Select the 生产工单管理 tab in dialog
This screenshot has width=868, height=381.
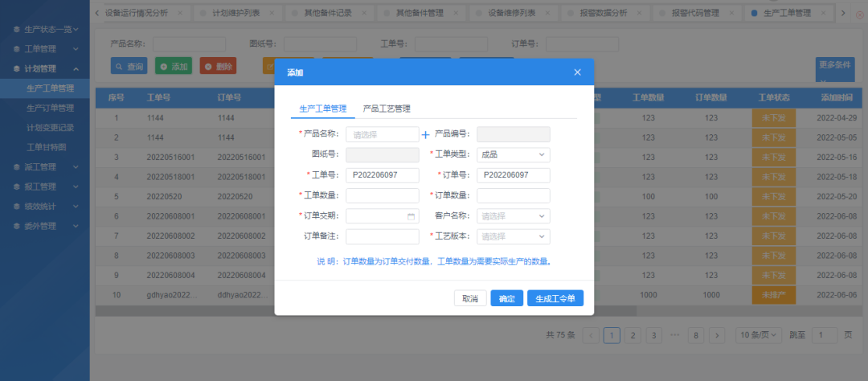[323, 109]
